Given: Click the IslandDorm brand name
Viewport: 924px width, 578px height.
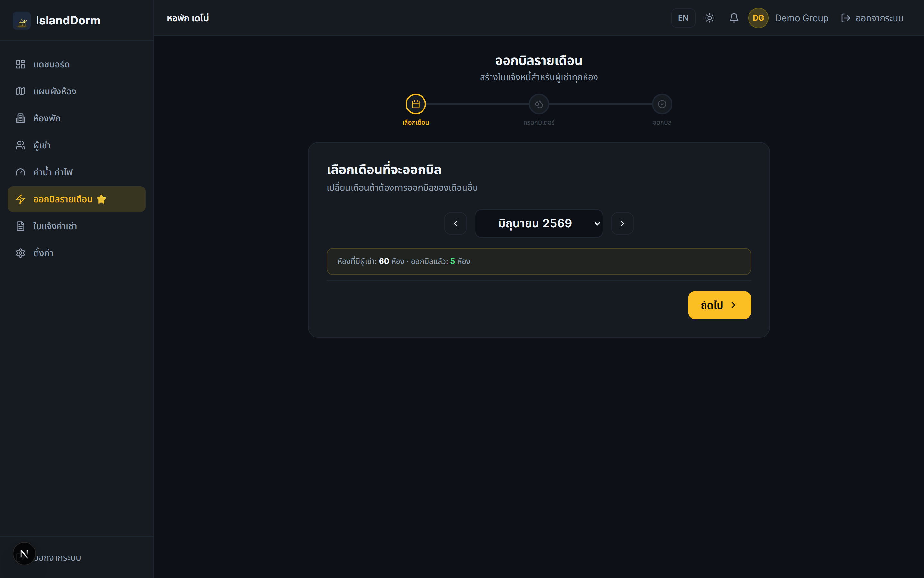Looking at the screenshot, I should tap(68, 20).
